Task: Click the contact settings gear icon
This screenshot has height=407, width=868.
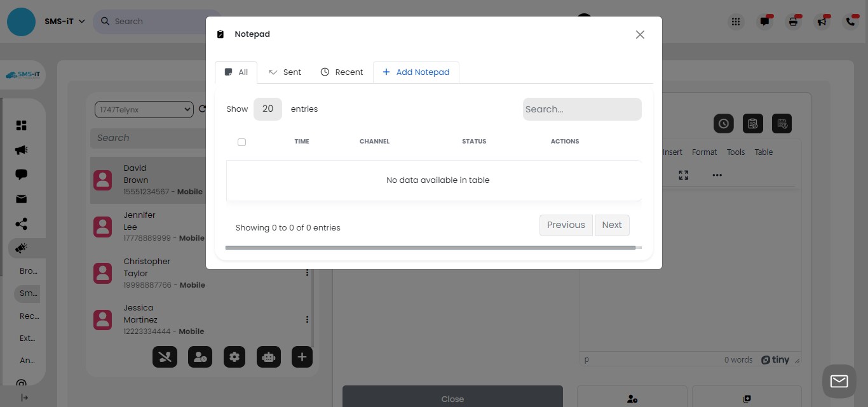Action: (x=234, y=357)
